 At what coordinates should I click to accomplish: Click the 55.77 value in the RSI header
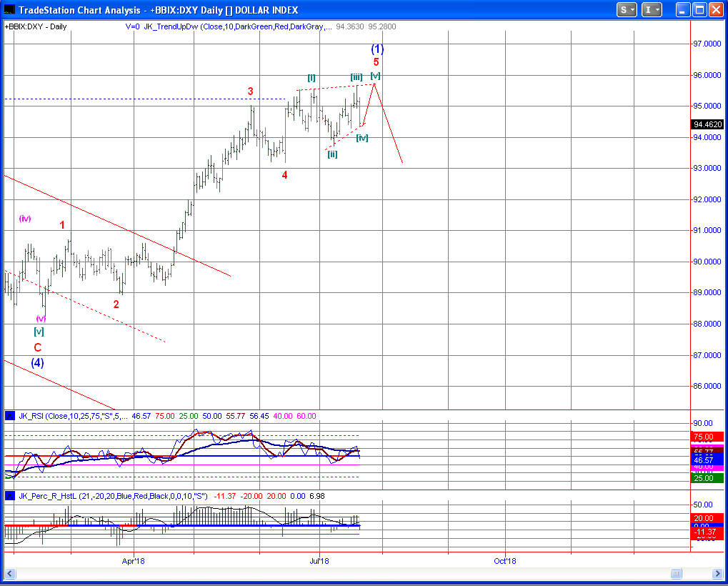point(234,416)
